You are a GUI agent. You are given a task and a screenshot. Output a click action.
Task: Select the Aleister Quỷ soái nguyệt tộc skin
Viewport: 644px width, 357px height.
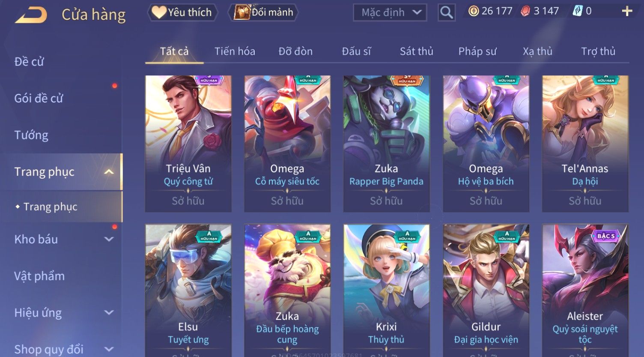(585, 291)
